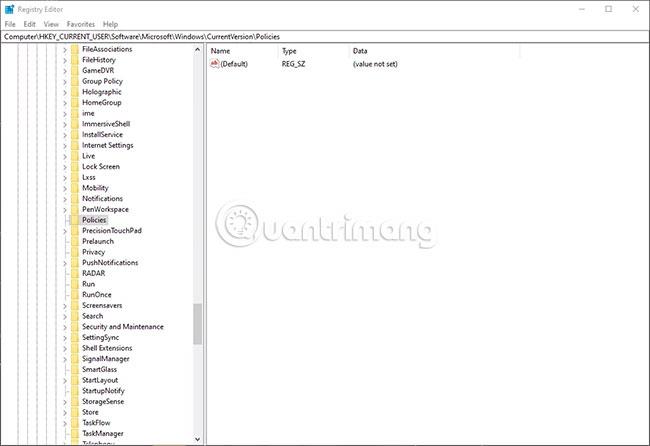Select the StartupNotify key
650x446 pixels.
[103, 391]
